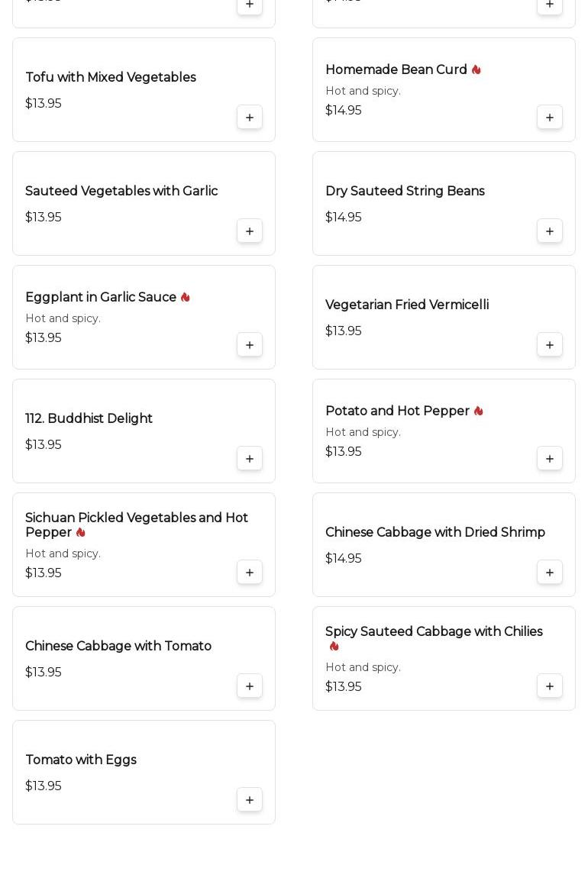Click plus icon for Homemade Bean Curd
Image resolution: width=588 pixels, height=894 pixels.
pyautogui.click(x=550, y=118)
